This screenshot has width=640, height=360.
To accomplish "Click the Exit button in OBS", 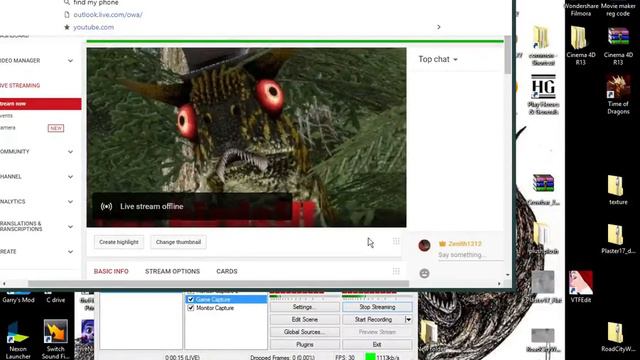I will point(377,344).
